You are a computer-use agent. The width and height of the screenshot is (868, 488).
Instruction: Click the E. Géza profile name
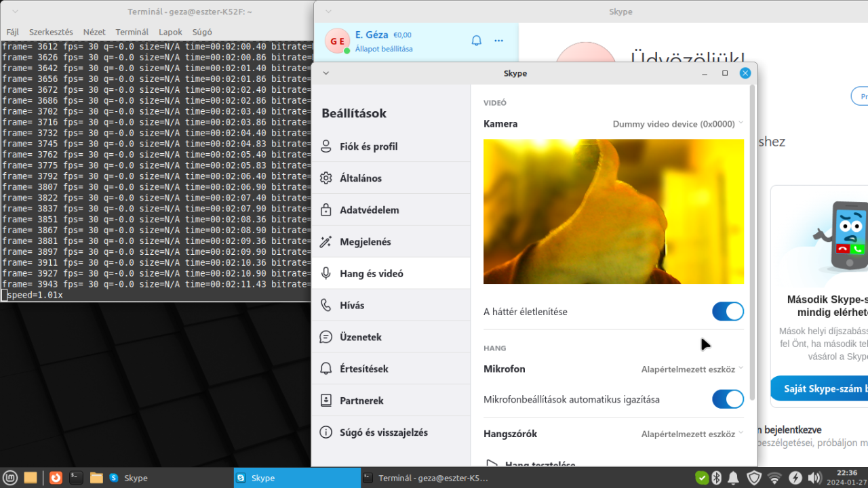pyautogui.click(x=372, y=35)
